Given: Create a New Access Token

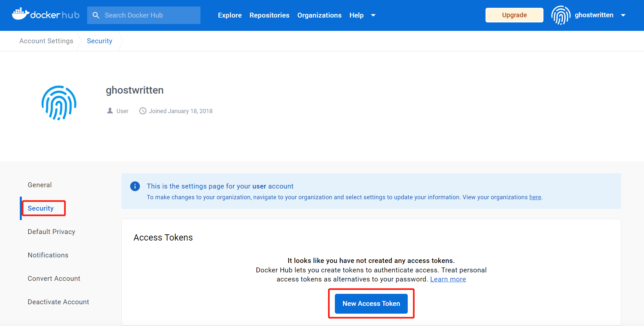Looking at the screenshot, I should pos(371,304).
